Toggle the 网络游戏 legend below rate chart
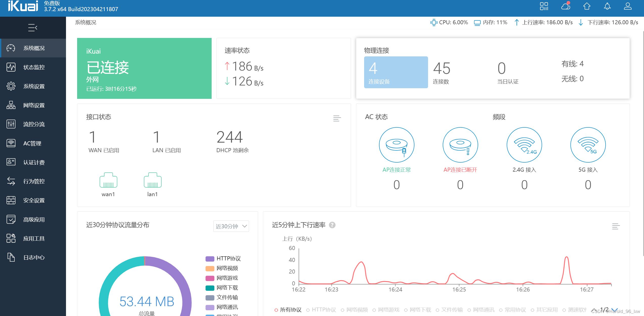 pyautogui.click(x=386, y=310)
